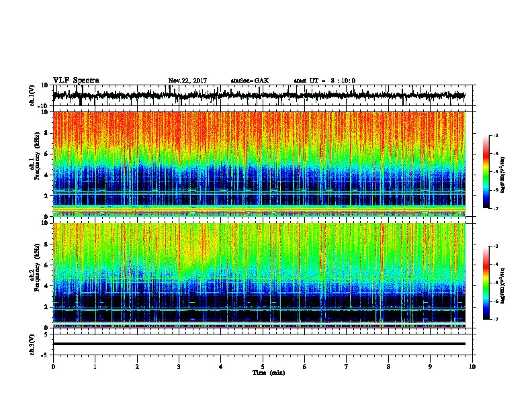Click time axis tick label "5"
Image resolution: width=532 pixels, height=411 pixels.
(x=263, y=367)
